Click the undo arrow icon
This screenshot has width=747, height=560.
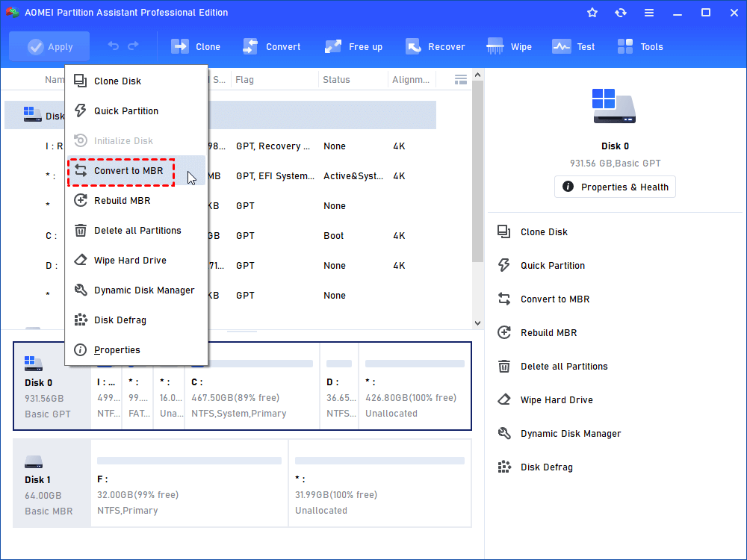[x=114, y=46]
